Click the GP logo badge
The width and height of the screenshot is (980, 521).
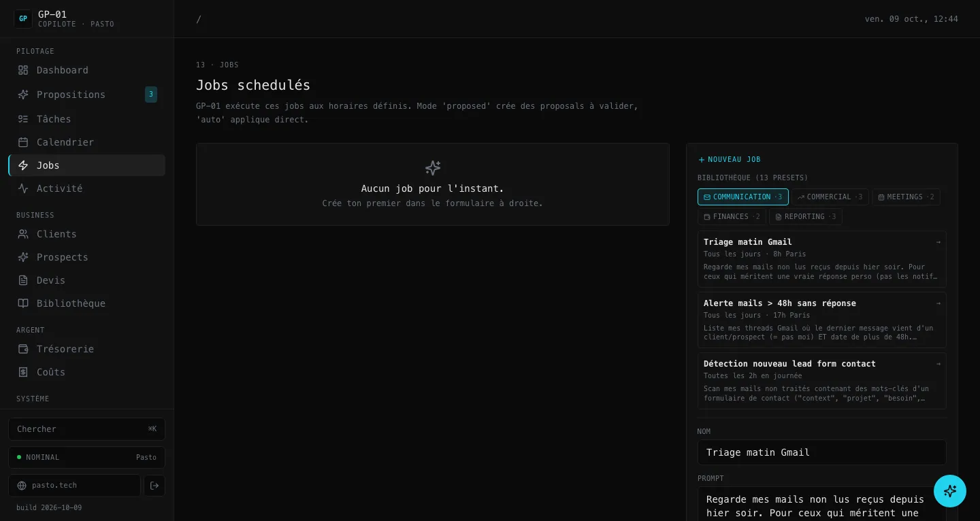click(x=23, y=19)
